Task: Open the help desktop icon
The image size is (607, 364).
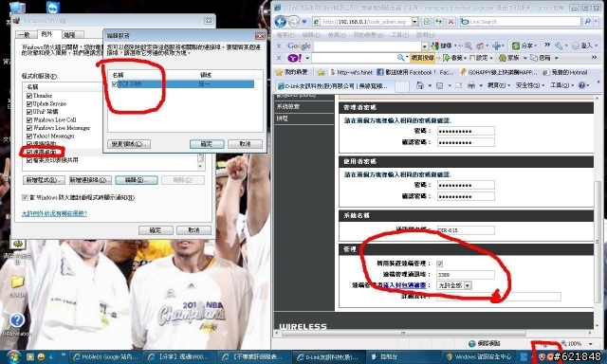Action: pos(17,320)
